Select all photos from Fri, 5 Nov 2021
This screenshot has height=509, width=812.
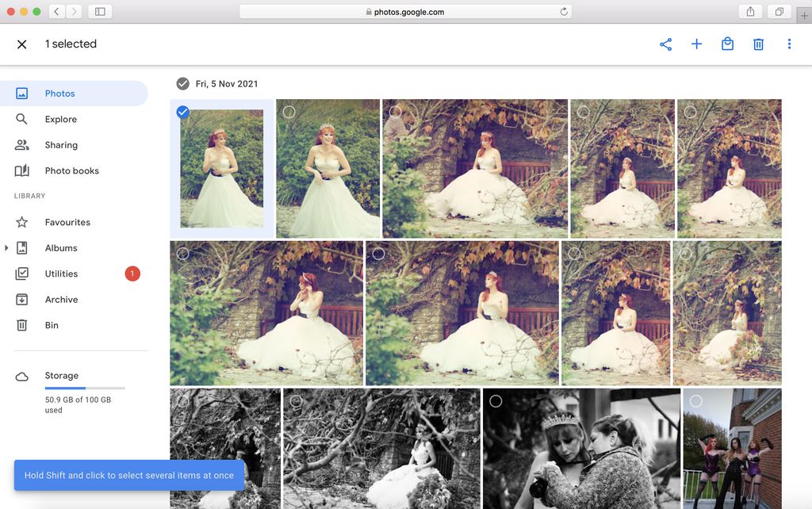click(x=182, y=82)
